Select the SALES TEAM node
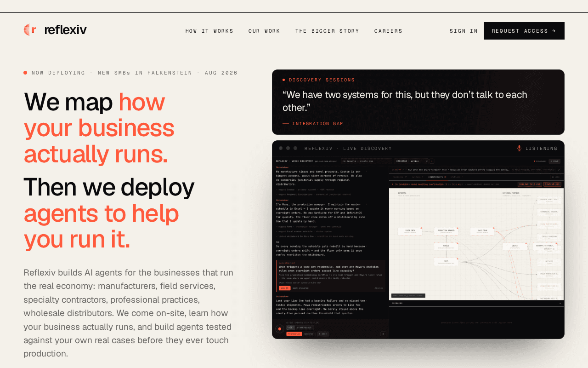588x368 pixels. 482,231
